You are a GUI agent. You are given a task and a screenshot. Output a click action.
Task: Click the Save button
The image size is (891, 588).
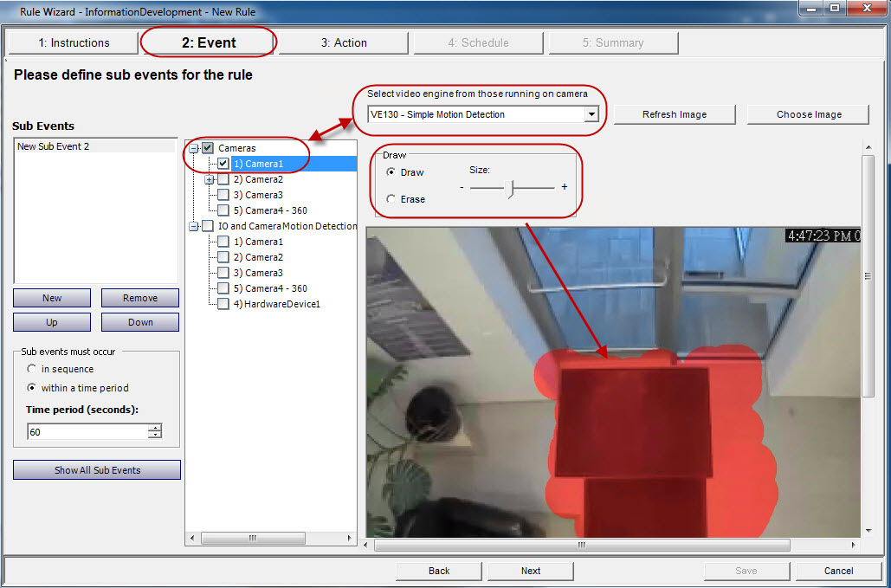(x=746, y=571)
